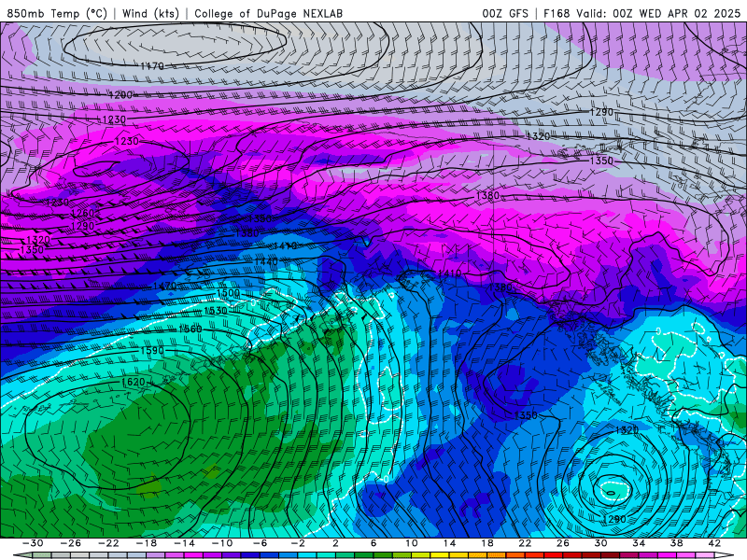This screenshot has width=747, height=560.
Task: Select the 1590 contour label
Action: pyautogui.click(x=152, y=351)
